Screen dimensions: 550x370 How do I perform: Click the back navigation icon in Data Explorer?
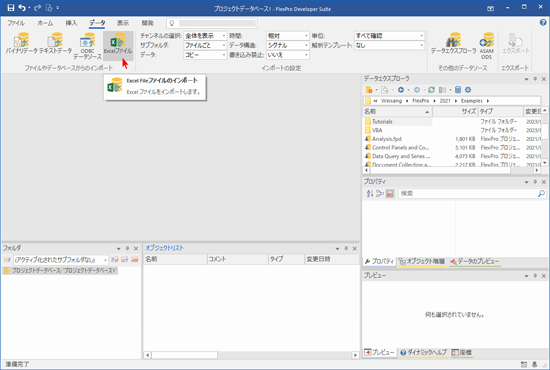pyautogui.click(x=401, y=90)
